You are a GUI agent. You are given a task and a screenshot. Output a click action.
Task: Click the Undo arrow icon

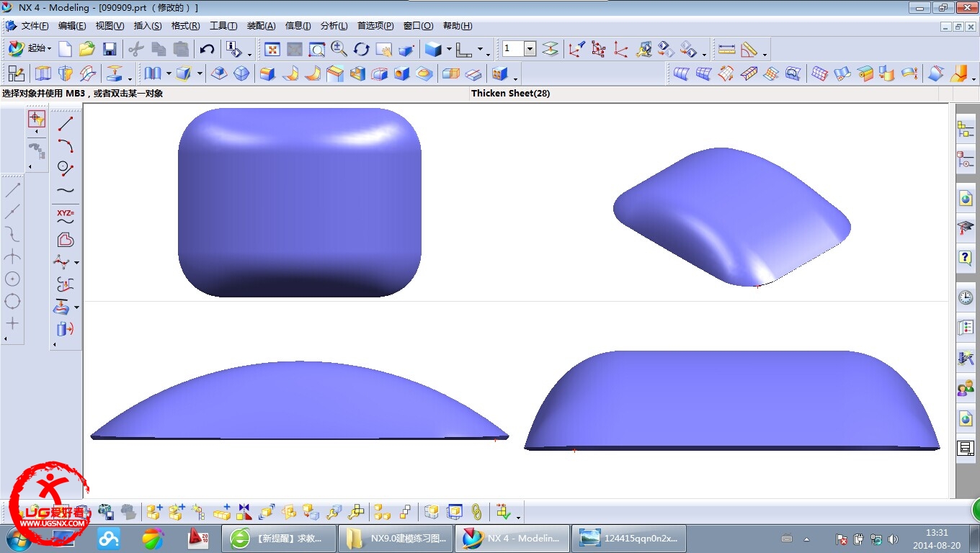(x=207, y=49)
